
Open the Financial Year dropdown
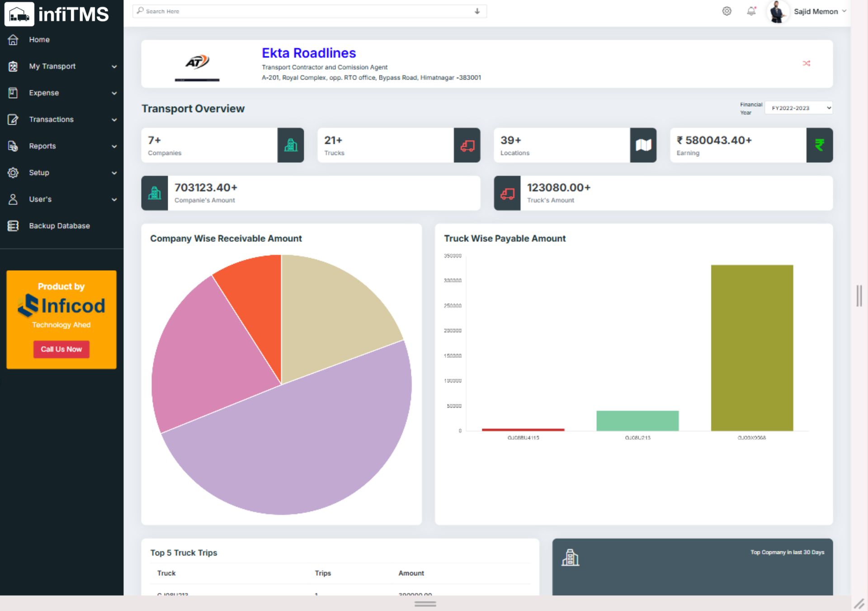[x=798, y=108]
